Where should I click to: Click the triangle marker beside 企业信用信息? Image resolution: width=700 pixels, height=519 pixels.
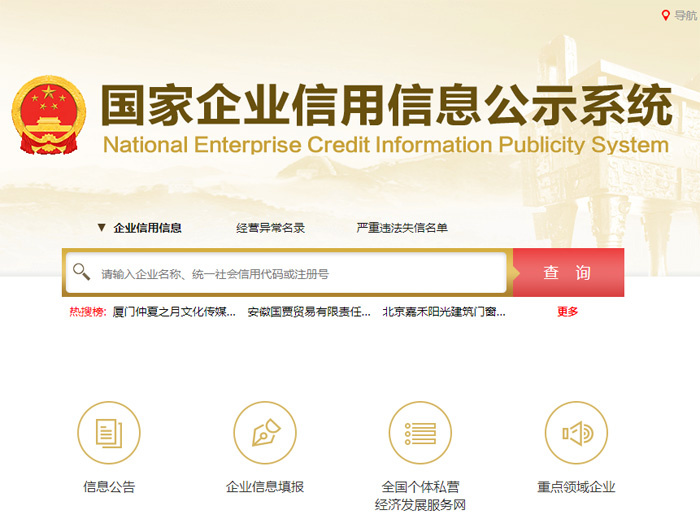tap(101, 228)
